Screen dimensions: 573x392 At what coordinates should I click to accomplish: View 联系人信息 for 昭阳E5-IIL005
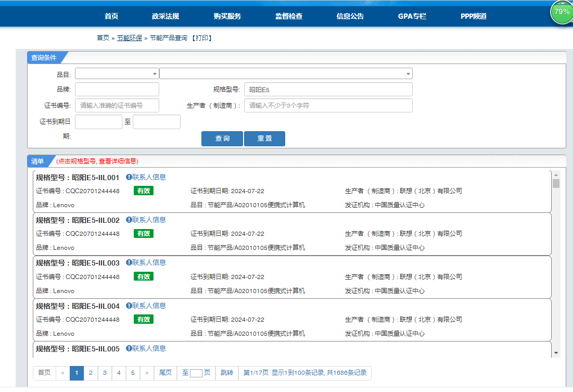[x=149, y=348]
